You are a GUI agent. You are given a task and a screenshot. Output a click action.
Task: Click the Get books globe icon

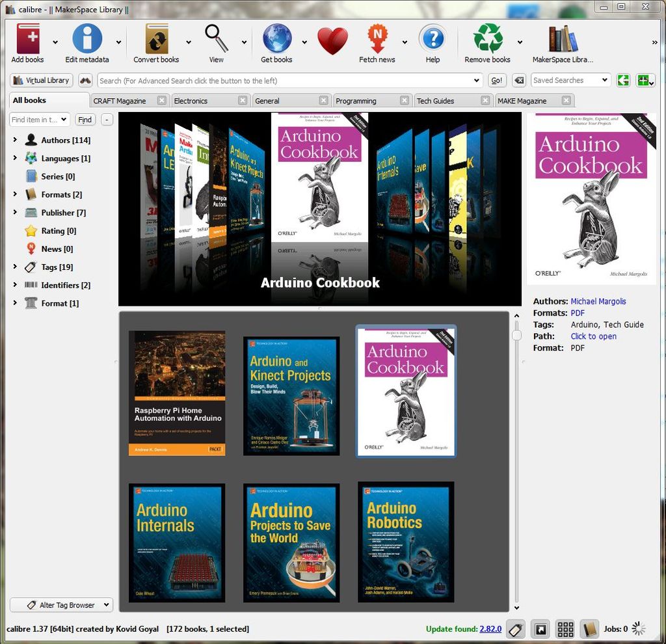pyautogui.click(x=277, y=38)
